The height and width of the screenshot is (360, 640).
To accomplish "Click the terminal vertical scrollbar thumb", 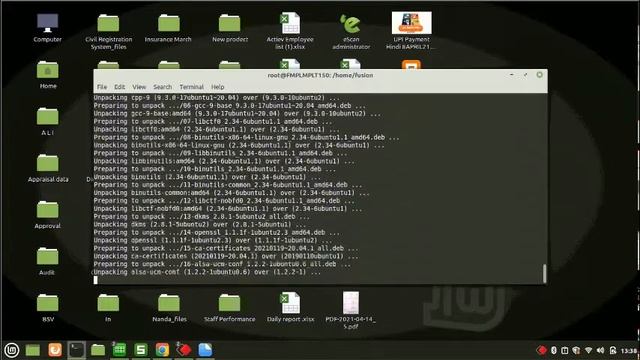I will pyautogui.click(x=544, y=273).
